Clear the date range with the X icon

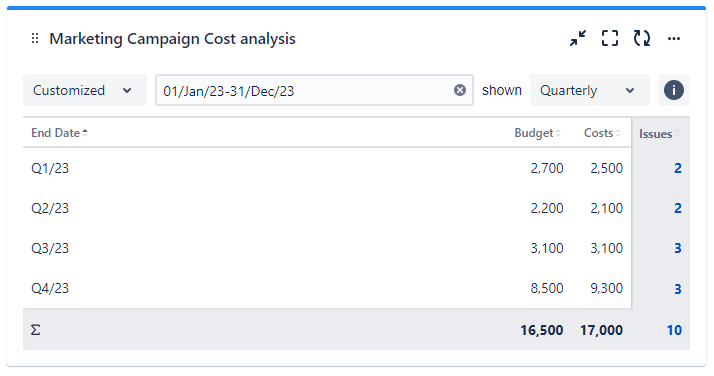(x=460, y=90)
